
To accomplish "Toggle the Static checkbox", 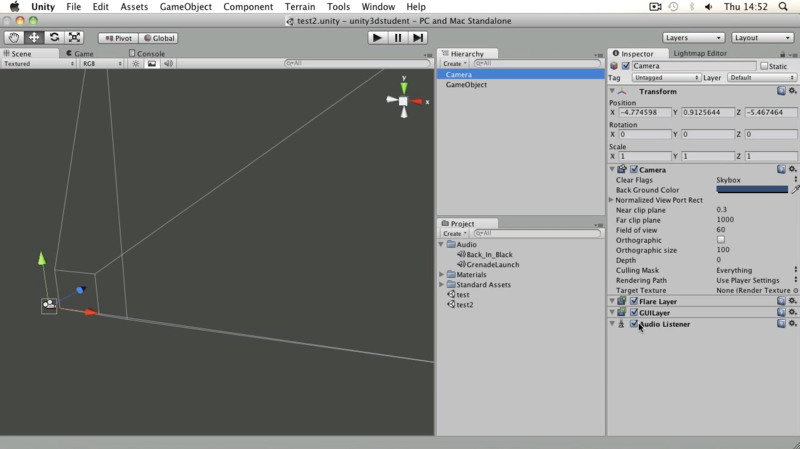I will point(764,66).
